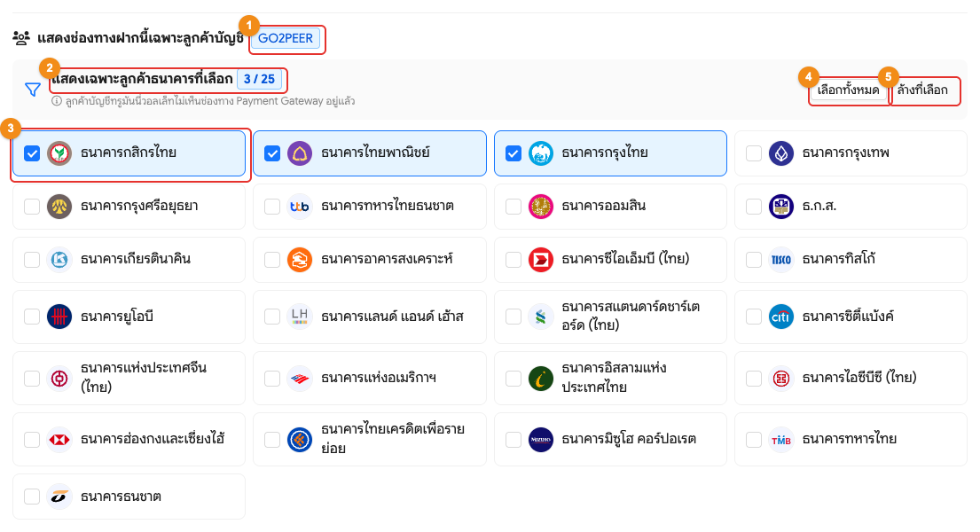
Task: Select the ธนาคารแลนด์ แอนด์ เฮ้าส์ checkbox
Action: [x=272, y=317]
